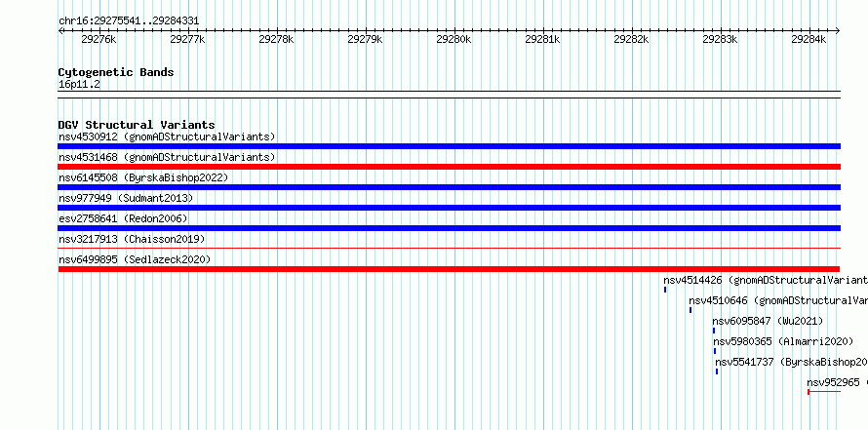
Task: Open nsv6499895 Sedlazeck2020 variant label
Action: click(135, 259)
